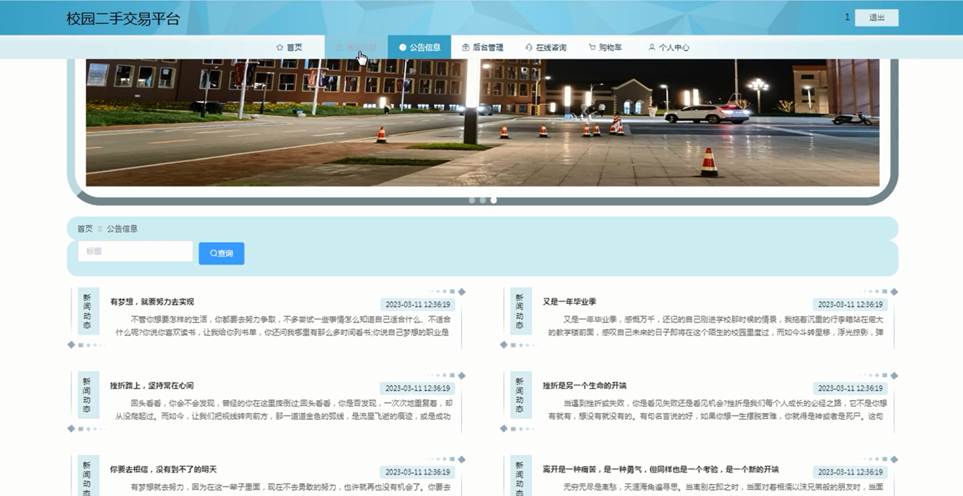Viewport: 963px width, 496px height.
Task: Click 新闻动态 tag beside 有梦想 article
Action: pos(88,311)
